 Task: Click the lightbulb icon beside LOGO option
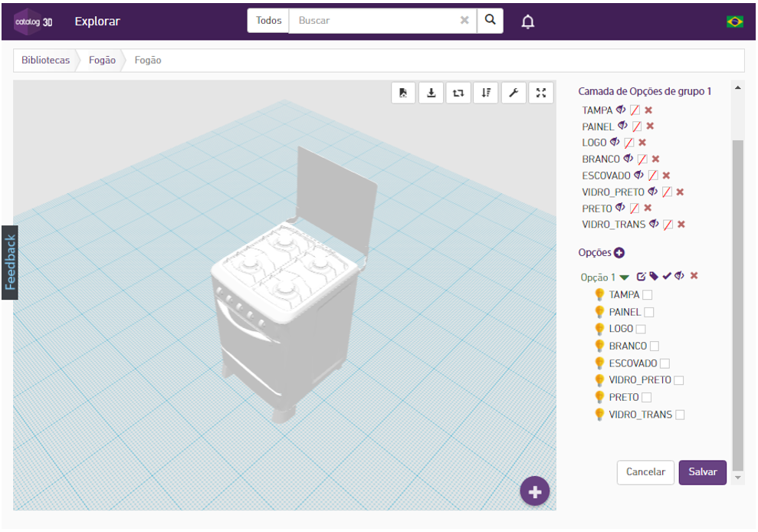(x=599, y=329)
